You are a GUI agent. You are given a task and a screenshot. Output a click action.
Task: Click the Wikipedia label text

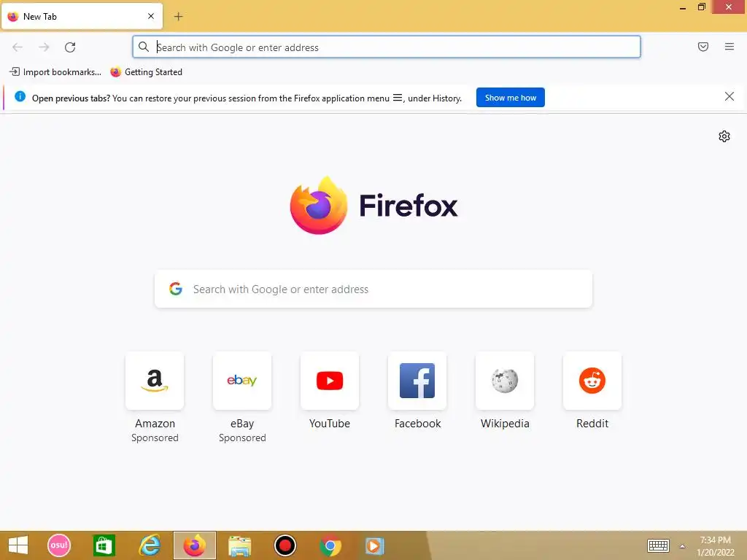[505, 424]
